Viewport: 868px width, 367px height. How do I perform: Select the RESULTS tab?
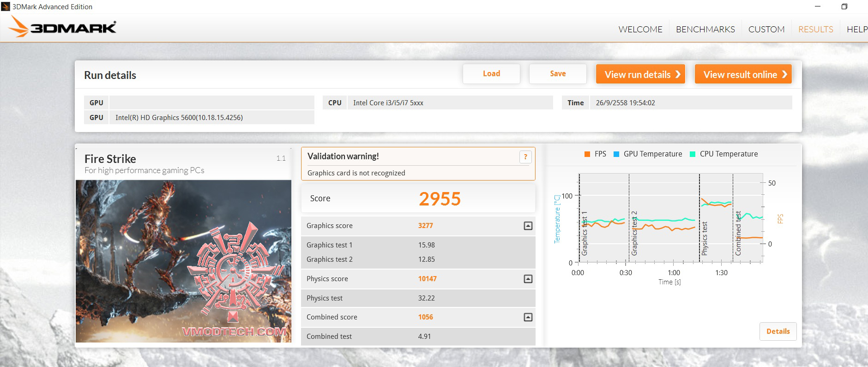815,29
